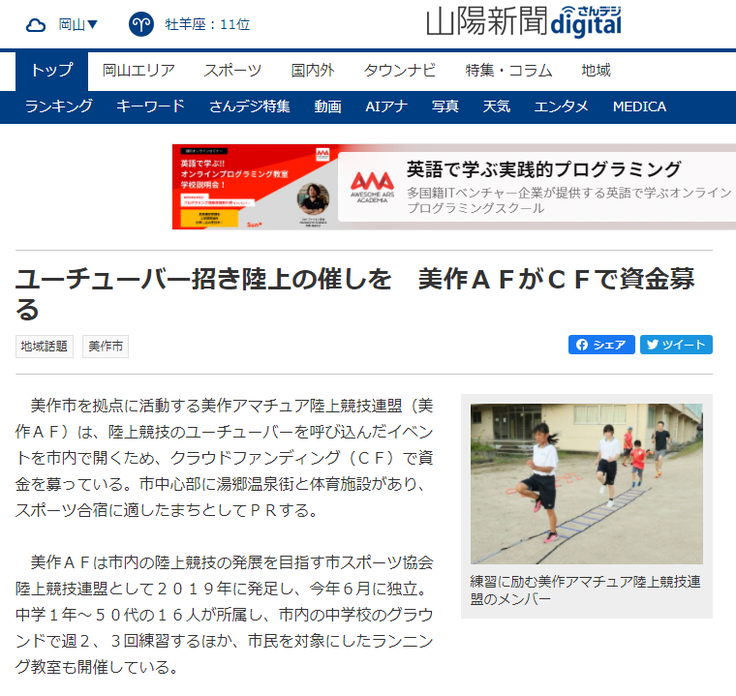Click the programming school banner ad
The width and height of the screenshot is (736, 696).
pyautogui.click(x=454, y=187)
